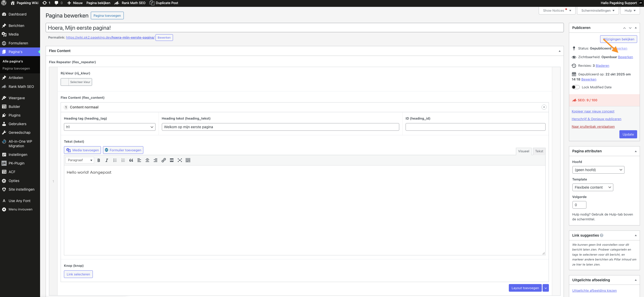Open the Template Flexibele content dropdown
Screen dimensions: 644x297
593,187
